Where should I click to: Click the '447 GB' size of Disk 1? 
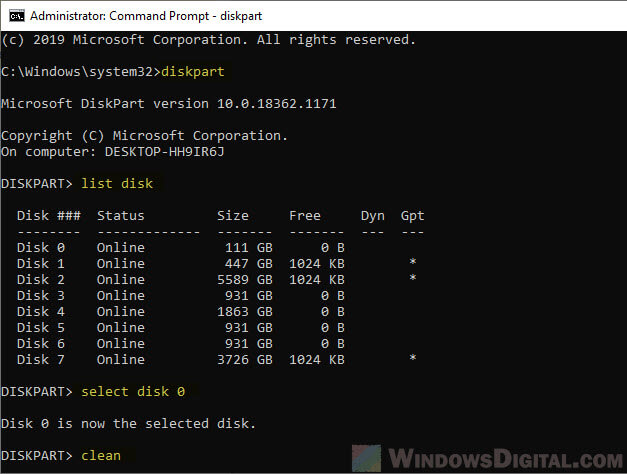249,264
